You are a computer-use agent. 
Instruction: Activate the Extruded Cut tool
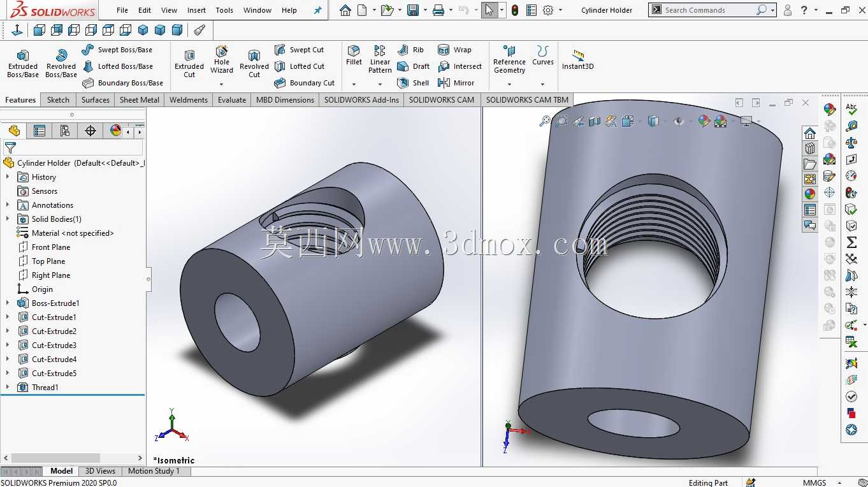click(x=189, y=64)
